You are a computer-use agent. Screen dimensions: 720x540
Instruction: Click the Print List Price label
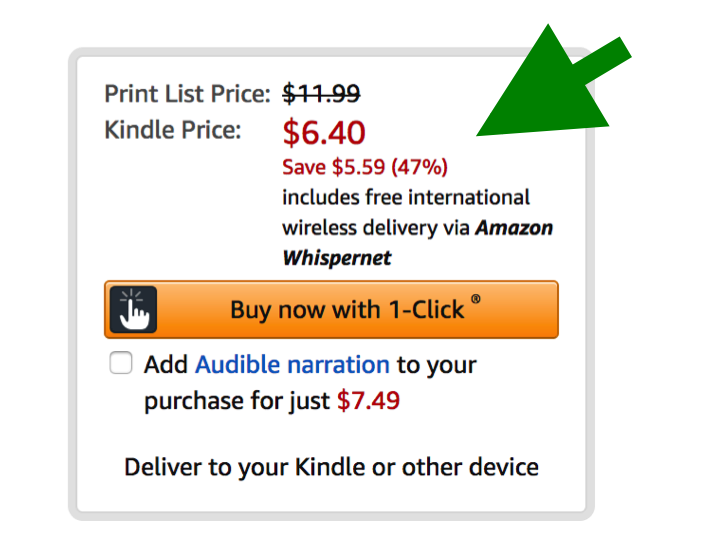187,94
